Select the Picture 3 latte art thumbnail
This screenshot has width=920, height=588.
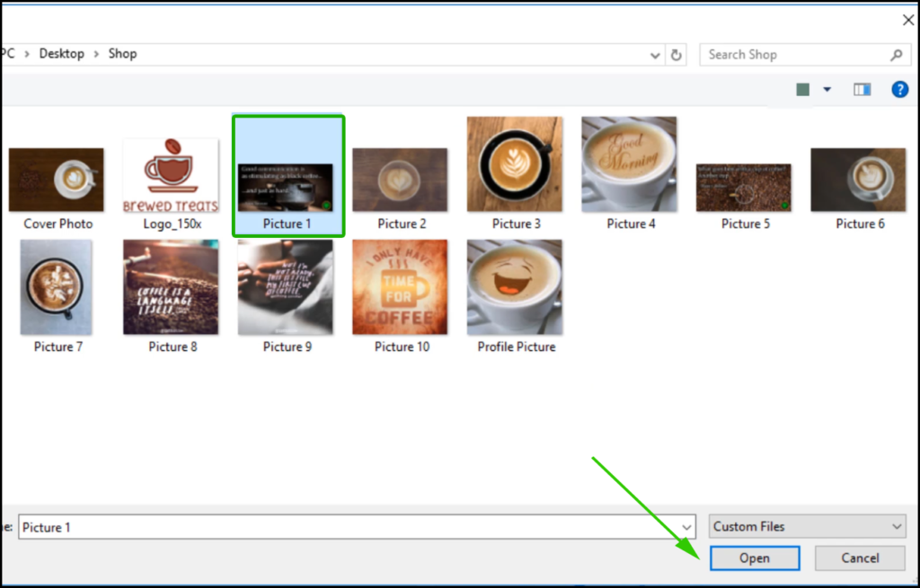click(515, 164)
